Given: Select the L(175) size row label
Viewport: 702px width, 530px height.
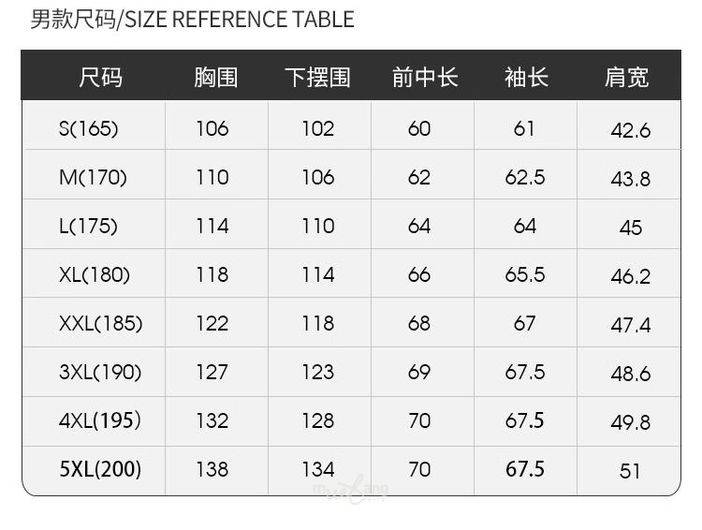Looking at the screenshot, I should coord(88,226).
